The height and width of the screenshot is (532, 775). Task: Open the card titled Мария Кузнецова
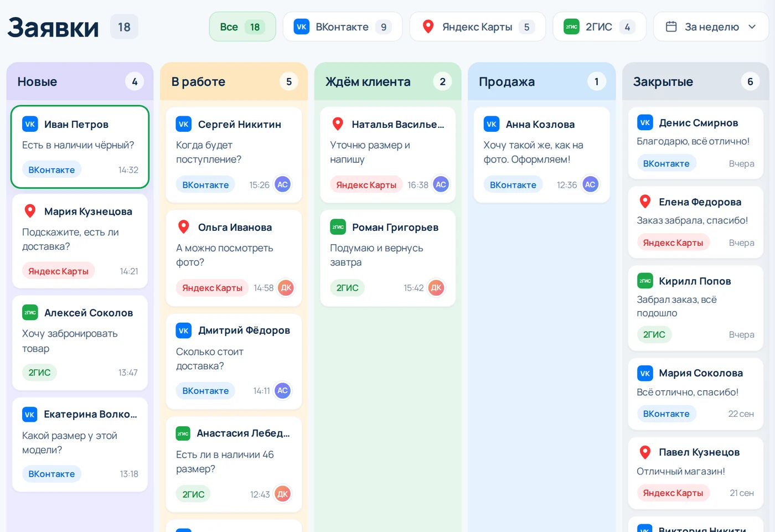point(80,241)
